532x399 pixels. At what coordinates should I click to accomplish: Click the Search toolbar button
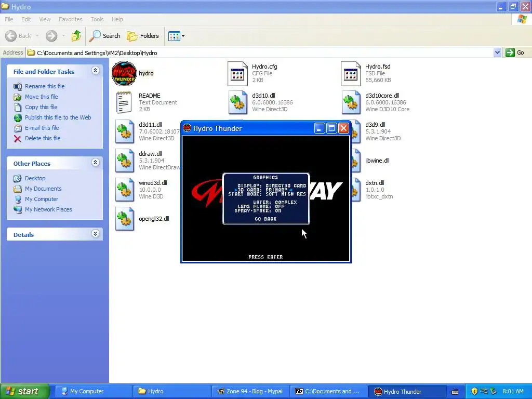[104, 36]
